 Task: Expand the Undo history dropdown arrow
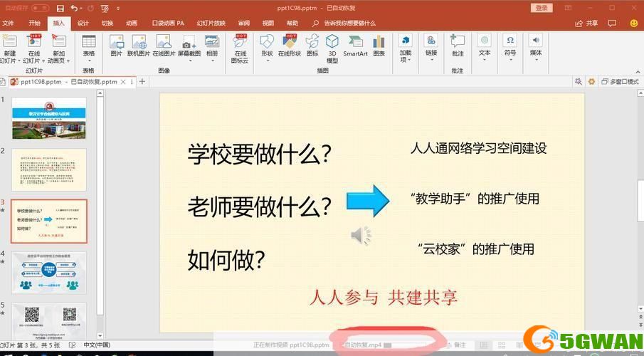[x=80, y=9]
